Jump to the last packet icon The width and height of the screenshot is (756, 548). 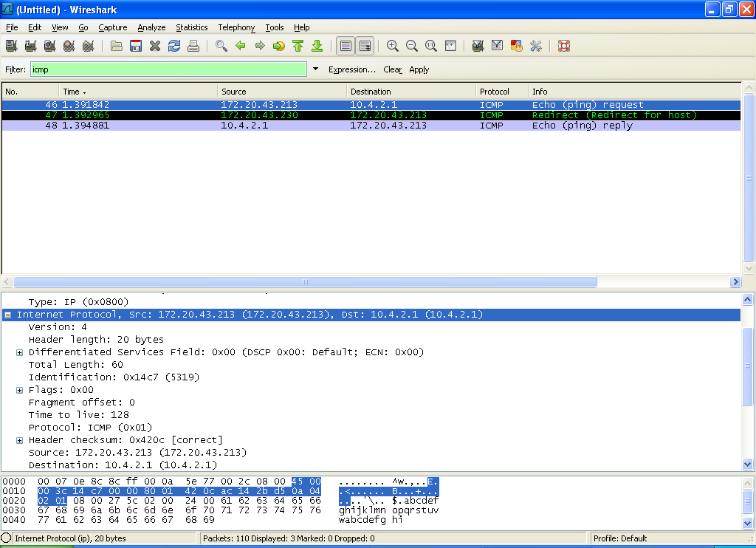coord(317,46)
